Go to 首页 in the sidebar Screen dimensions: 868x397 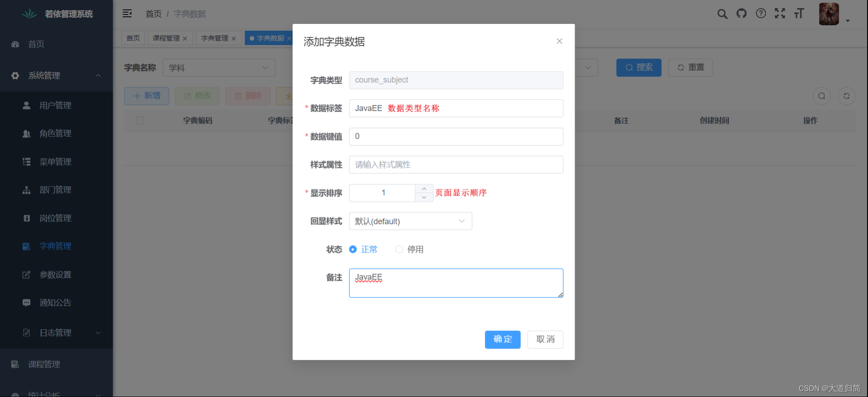pyautogui.click(x=57, y=44)
